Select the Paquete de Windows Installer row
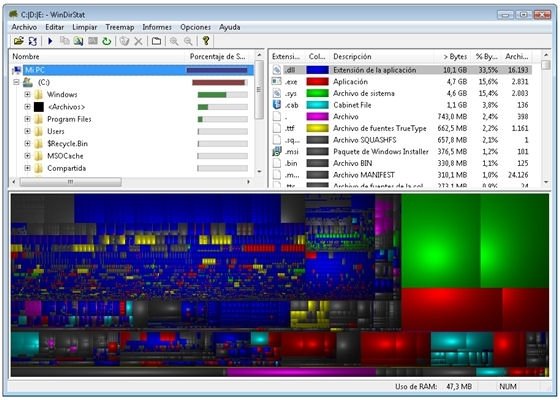Screen dimensions: 560x400 tap(402, 151)
